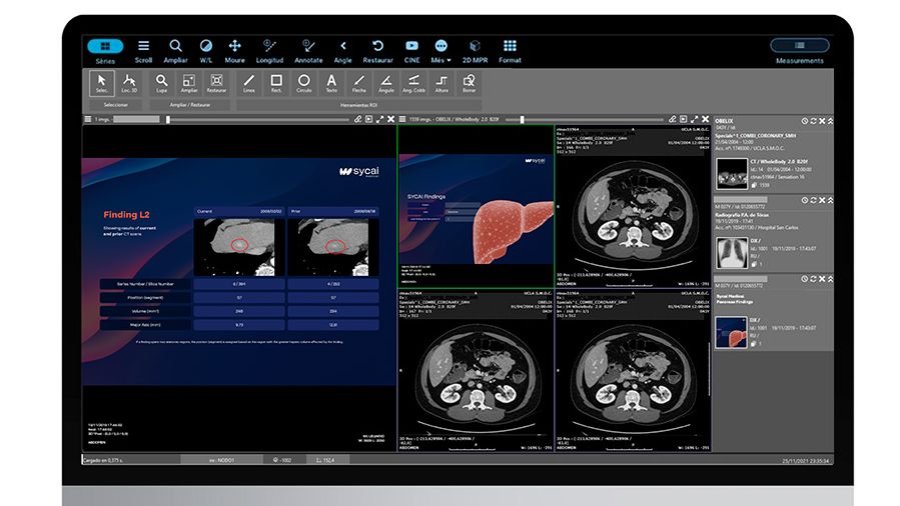This screenshot has height=506, width=900.
Task: Collapse the Radiografia P.A. study panel
Action: pos(830,200)
